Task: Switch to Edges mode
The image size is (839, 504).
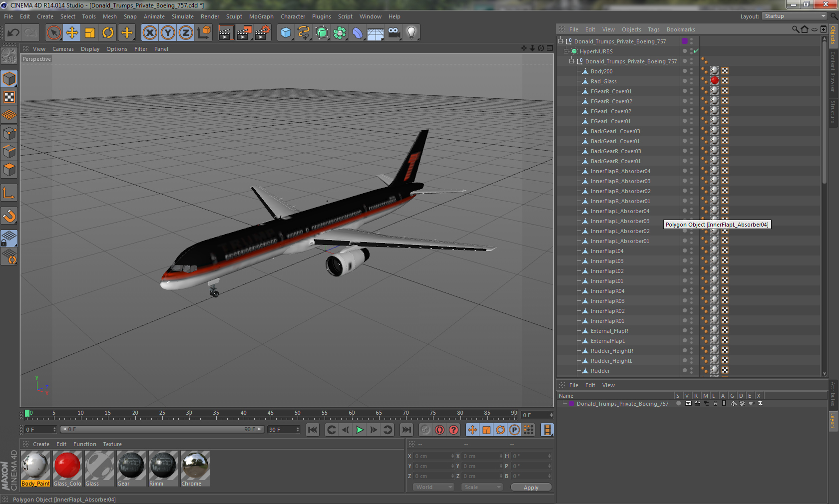Action: [x=9, y=151]
